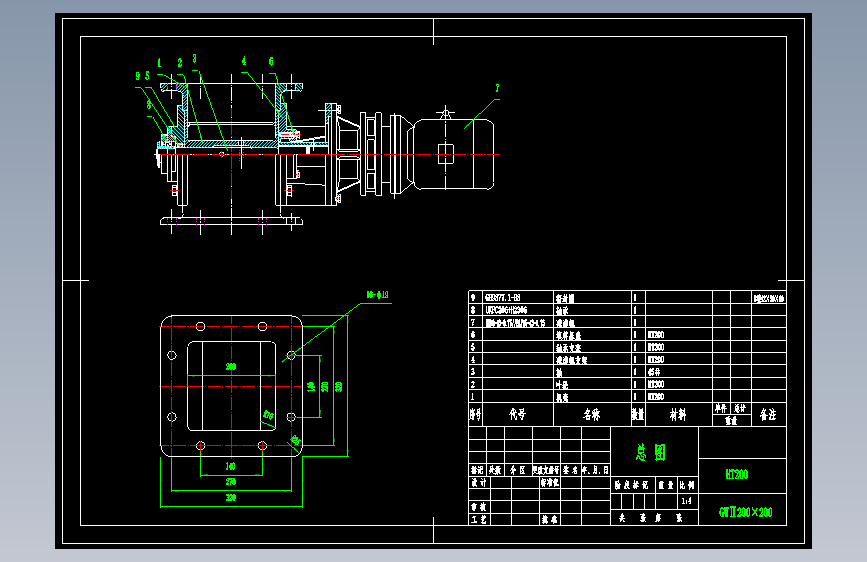Image resolution: width=867 pixels, height=562 pixels.
Task: Select the 分区 label in the revision block
Action: tap(518, 470)
